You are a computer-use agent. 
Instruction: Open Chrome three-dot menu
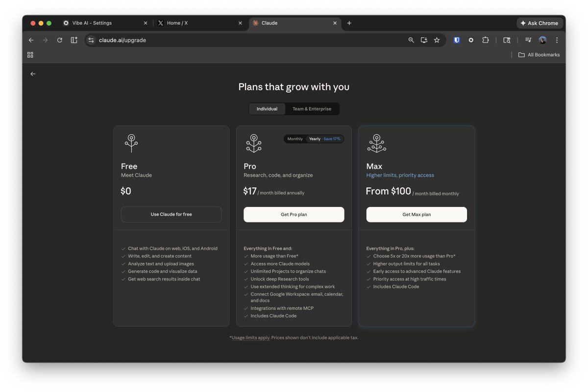(x=557, y=40)
